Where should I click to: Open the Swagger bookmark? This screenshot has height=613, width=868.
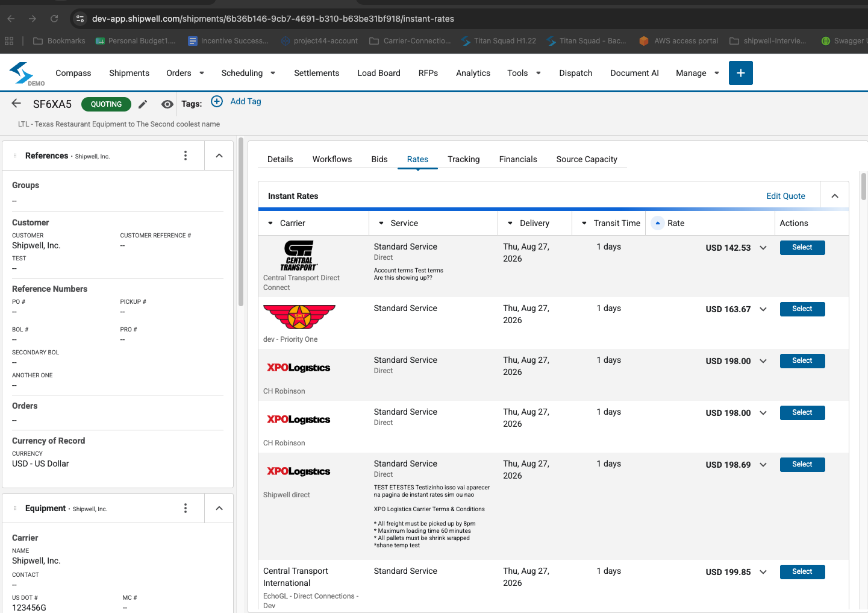pyautogui.click(x=844, y=41)
